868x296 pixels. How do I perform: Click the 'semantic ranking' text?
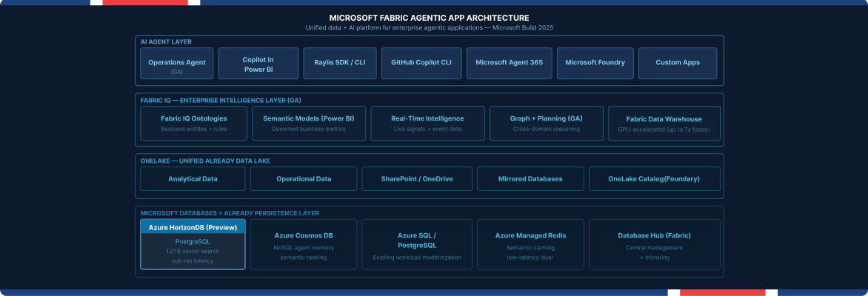(304, 258)
